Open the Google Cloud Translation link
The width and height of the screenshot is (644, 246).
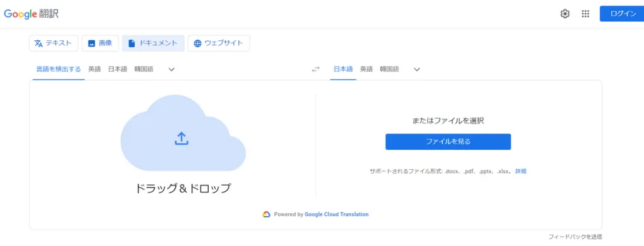336,215
